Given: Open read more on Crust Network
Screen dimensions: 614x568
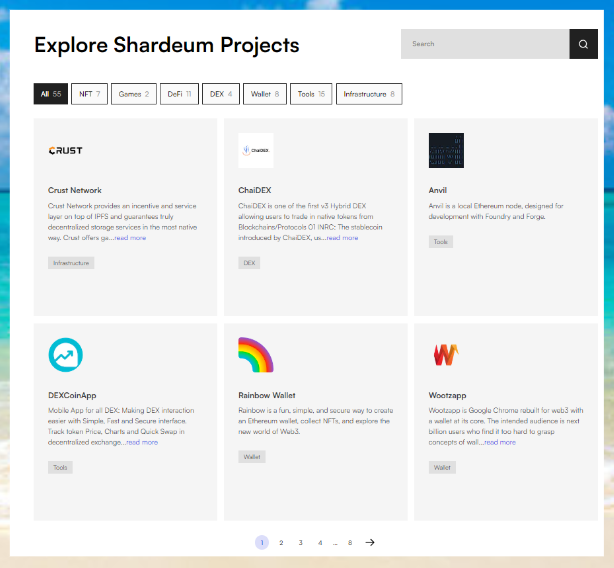Looking at the screenshot, I should [130, 238].
